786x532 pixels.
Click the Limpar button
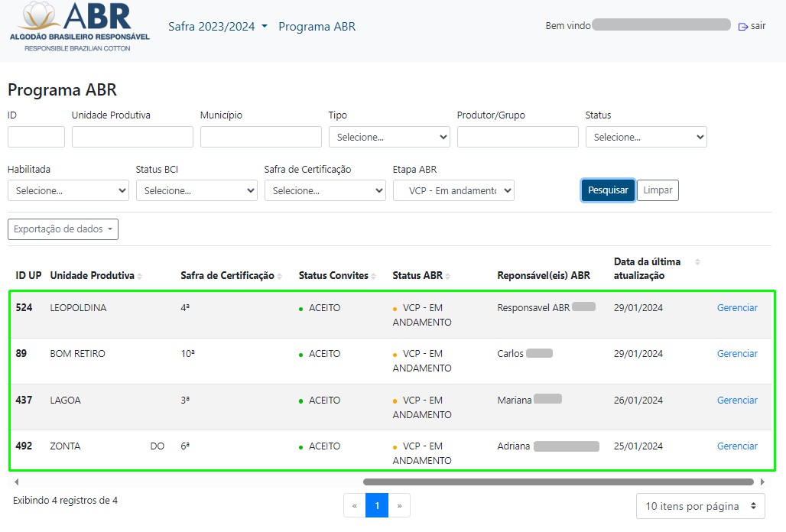(658, 190)
